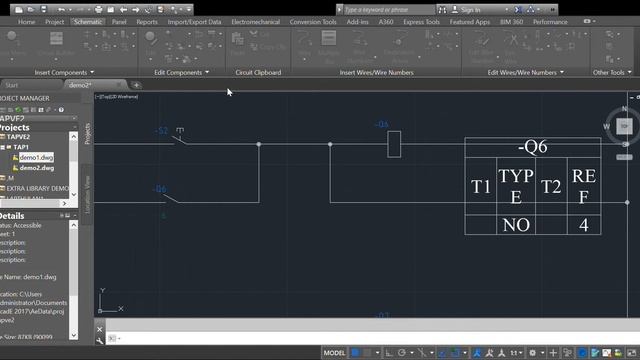Open the Reports ribbon tab

tap(147, 22)
